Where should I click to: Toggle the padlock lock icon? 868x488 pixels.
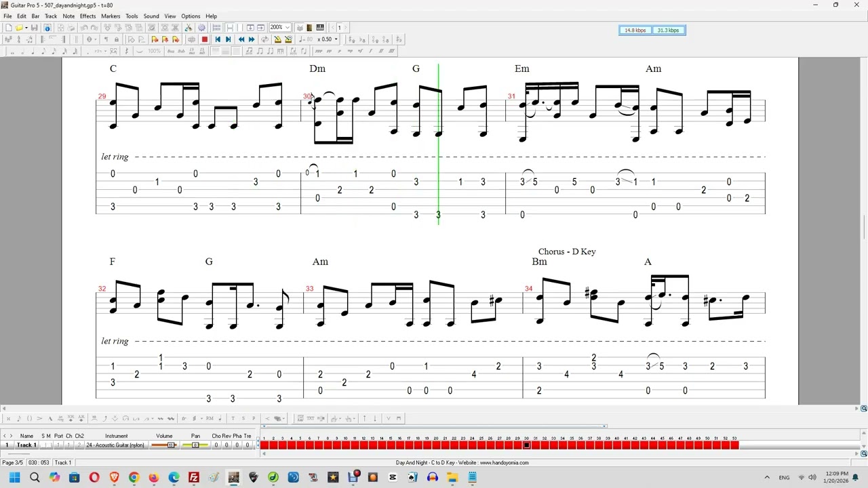116,39
